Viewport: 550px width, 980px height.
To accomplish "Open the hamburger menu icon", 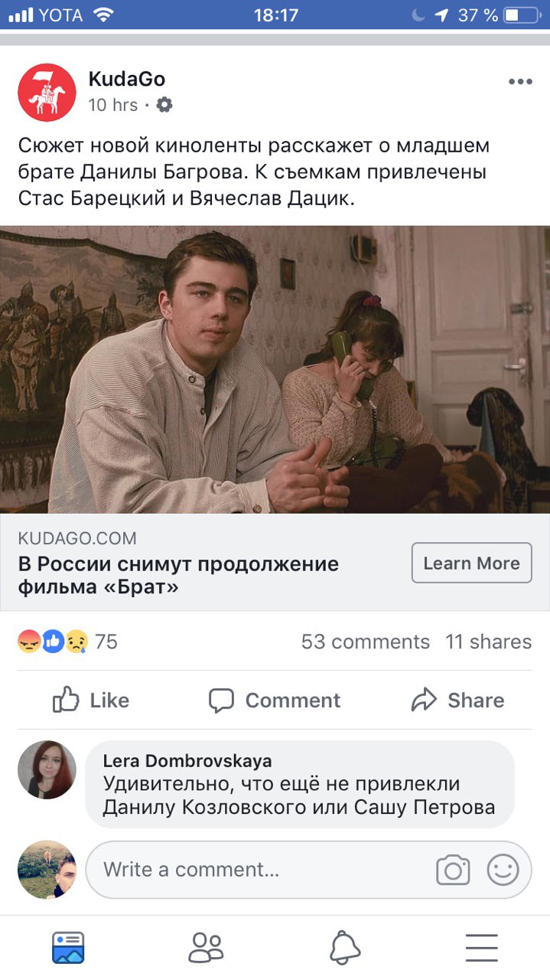I will (482, 948).
